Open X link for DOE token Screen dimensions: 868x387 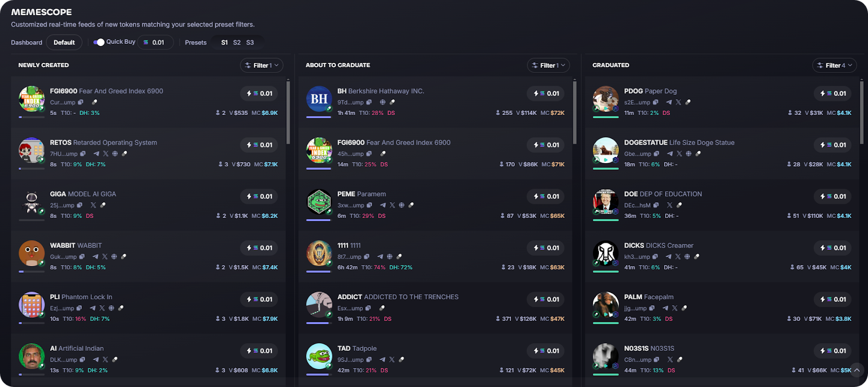[669, 205]
